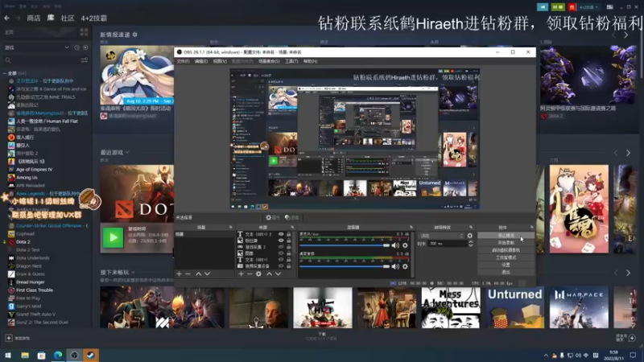
Task: Go back with Steam's back arrow
Action: (7, 18)
